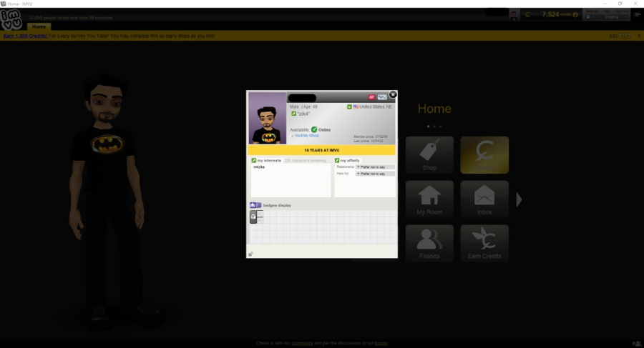Open the Relationship dropdown
This screenshot has height=348, width=644.
(x=375, y=167)
